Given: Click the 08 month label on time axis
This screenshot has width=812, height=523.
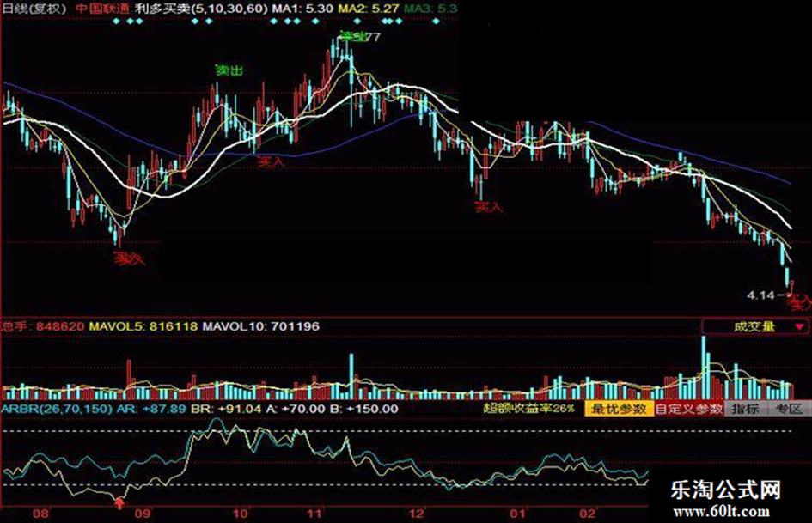Looking at the screenshot, I should 40,514.
